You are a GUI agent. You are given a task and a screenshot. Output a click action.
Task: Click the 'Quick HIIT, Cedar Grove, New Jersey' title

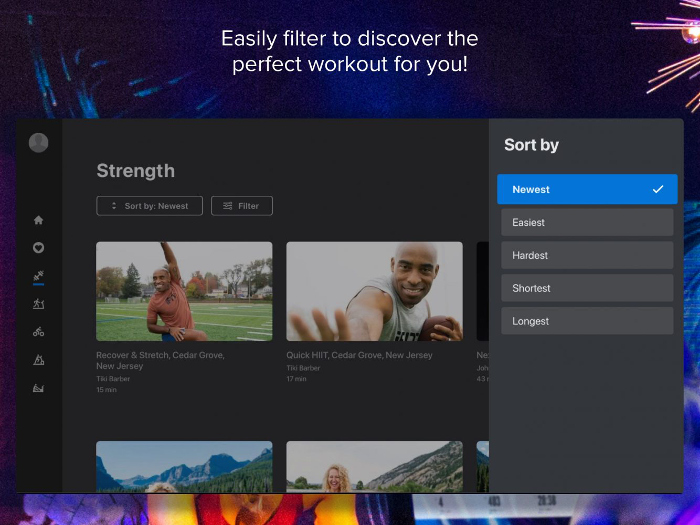[359, 355]
